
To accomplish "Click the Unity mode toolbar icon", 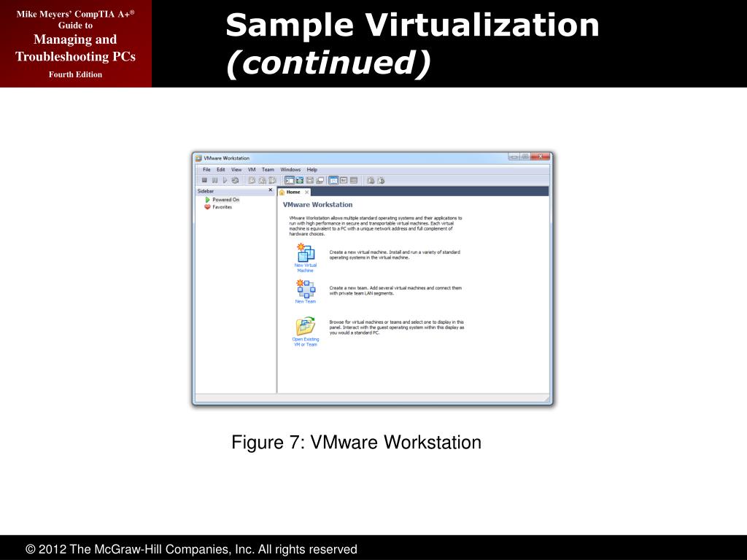I will pos(320,181).
